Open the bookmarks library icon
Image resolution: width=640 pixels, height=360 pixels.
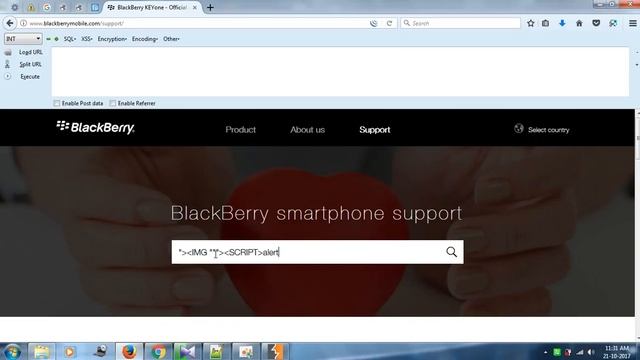pyautogui.click(x=546, y=23)
